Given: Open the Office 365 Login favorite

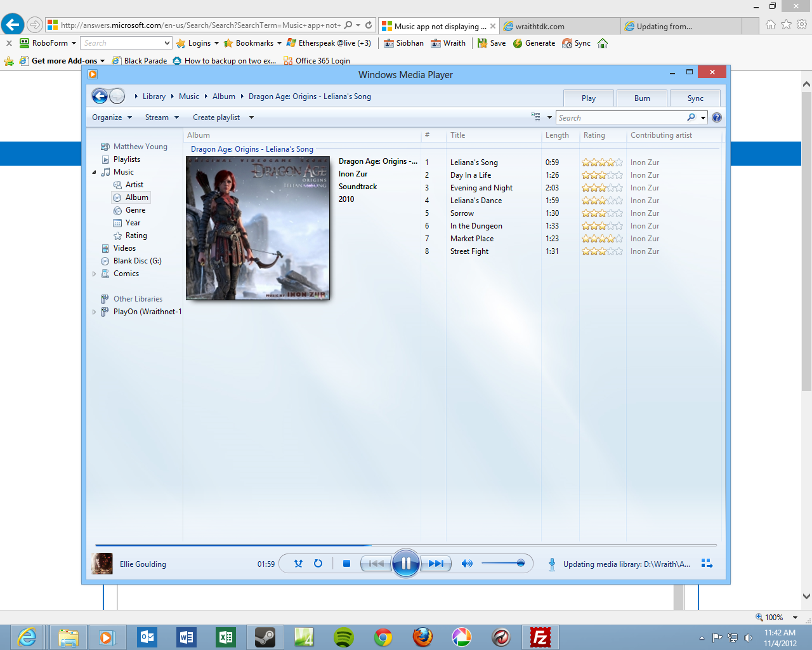Looking at the screenshot, I should pyautogui.click(x=317, y=61).
